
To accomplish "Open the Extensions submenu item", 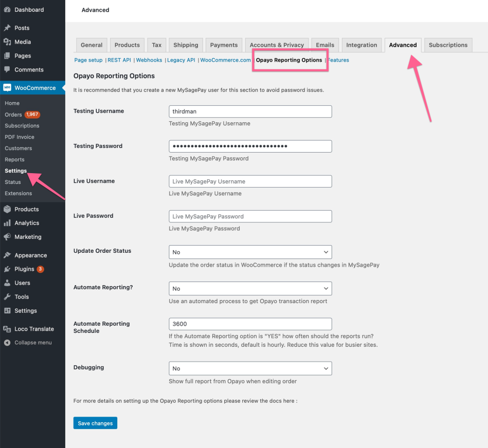I will 19,193.
